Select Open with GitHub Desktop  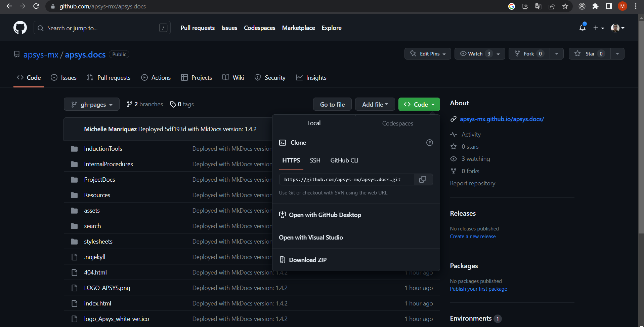click(325, 215)
